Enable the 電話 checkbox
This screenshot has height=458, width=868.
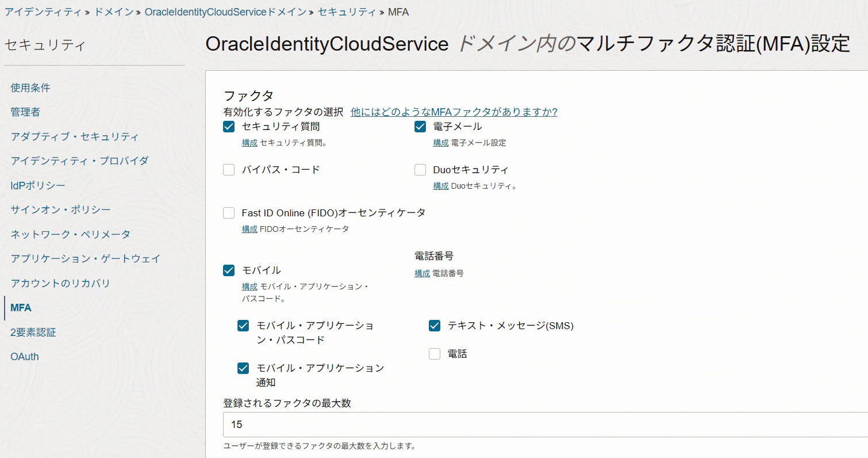click(435, 354)
